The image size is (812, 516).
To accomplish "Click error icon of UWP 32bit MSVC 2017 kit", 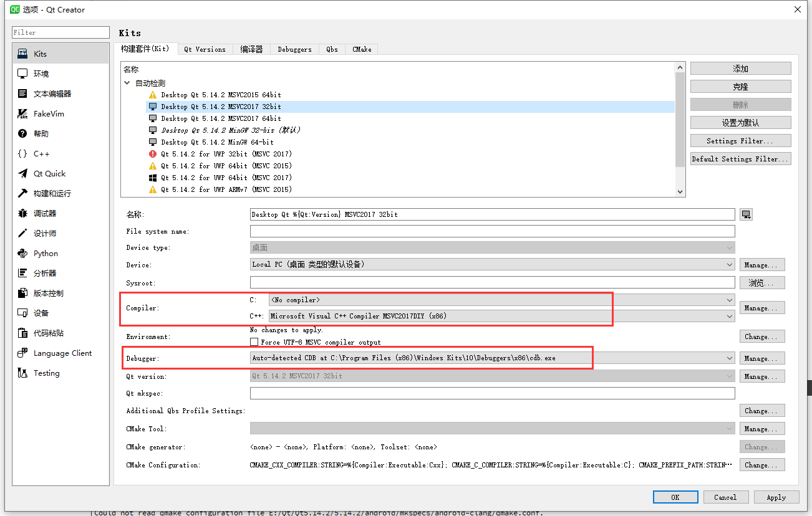I will pyautogui.click(x=153, y=154).
